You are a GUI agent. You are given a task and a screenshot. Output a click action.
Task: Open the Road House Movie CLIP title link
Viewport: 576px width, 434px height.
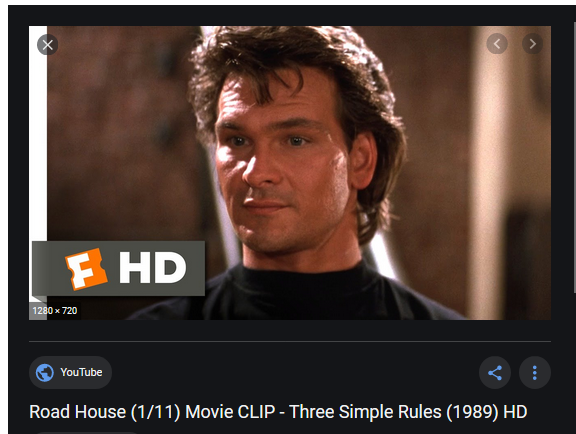[278, 412]
